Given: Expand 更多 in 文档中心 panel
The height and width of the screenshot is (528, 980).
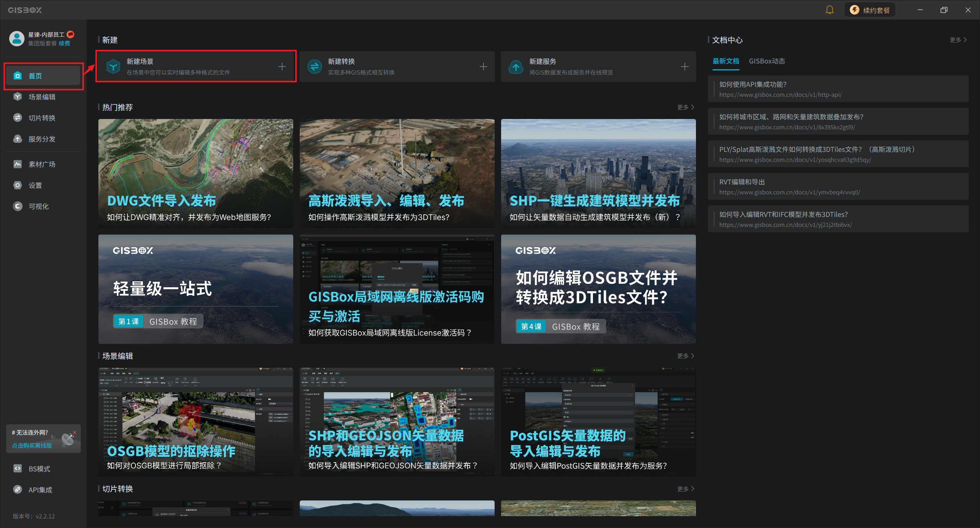Looking at the screenshot, I should click(x=958, y=40).
